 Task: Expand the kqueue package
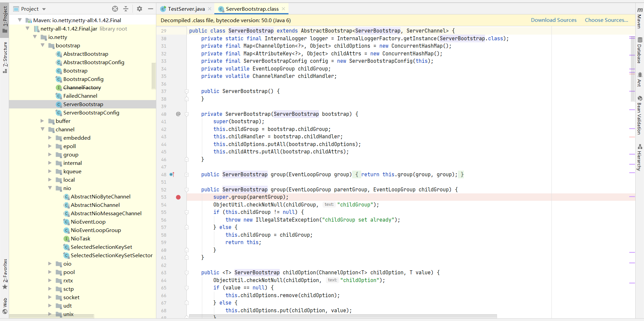tap(50, 171)
